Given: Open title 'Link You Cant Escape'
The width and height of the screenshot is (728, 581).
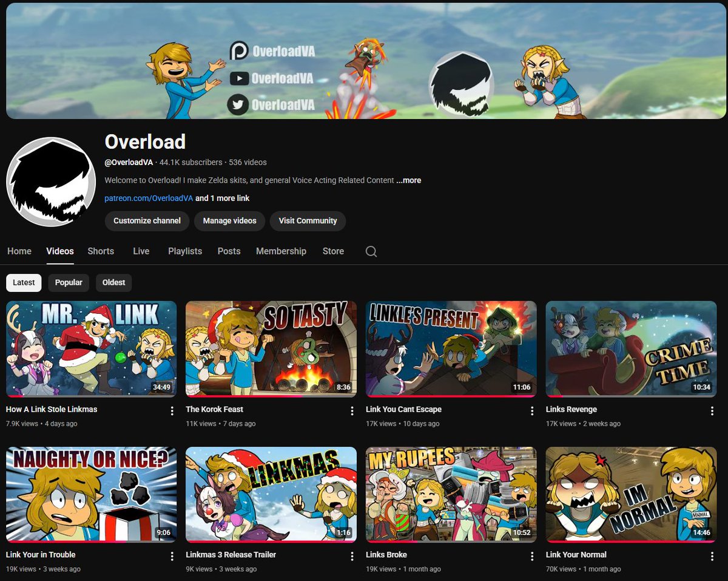Looking at the screenshot, I should (403, 410).
